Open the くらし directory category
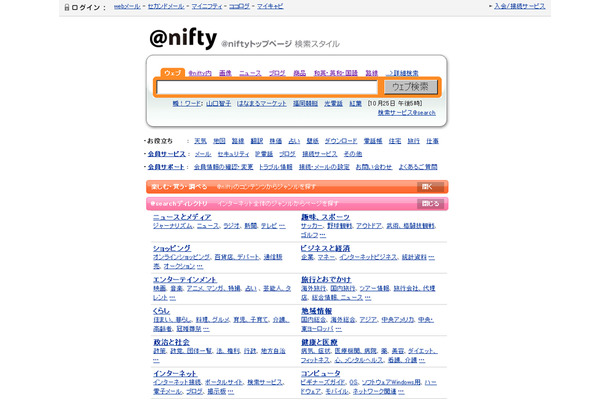The image size is (610, 400). (161, 311)
